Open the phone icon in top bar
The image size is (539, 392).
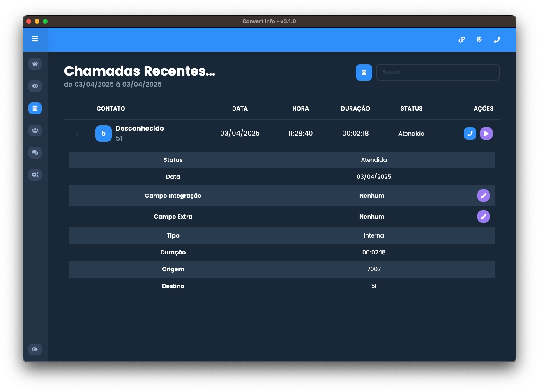pyautogui.click(x=497, y=39)
